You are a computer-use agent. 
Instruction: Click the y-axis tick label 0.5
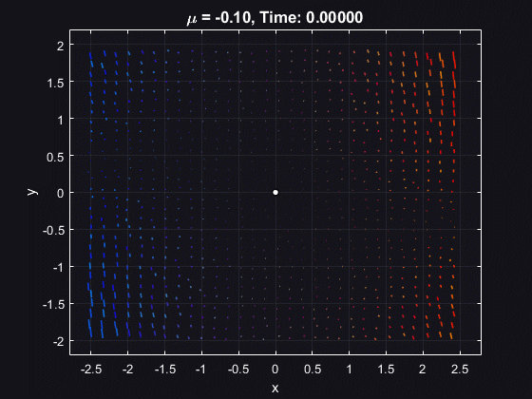56,157
